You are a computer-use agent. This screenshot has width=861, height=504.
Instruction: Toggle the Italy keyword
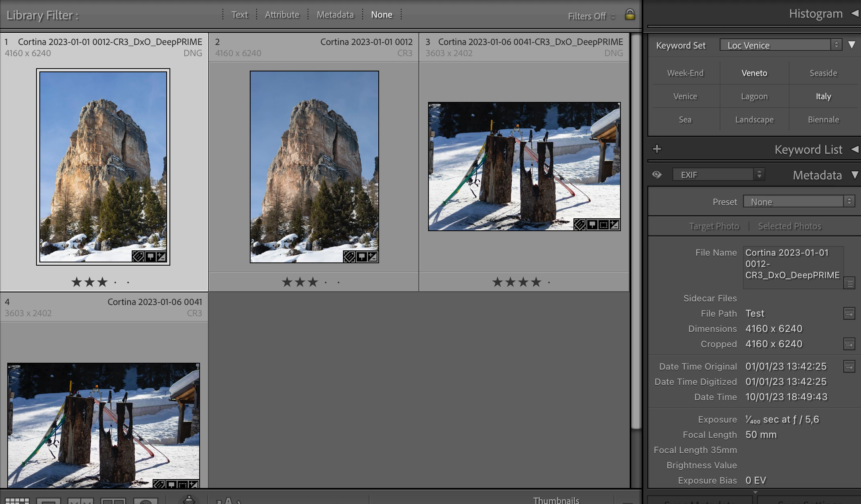coord(823,96)
